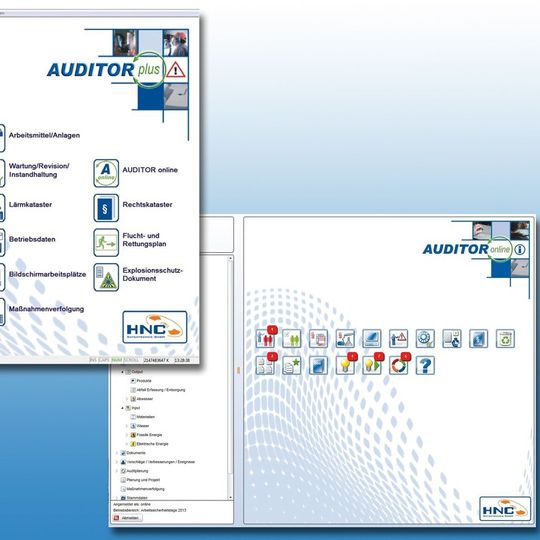Click the info circle in AUDITOR online logo

tap(520, 250)
